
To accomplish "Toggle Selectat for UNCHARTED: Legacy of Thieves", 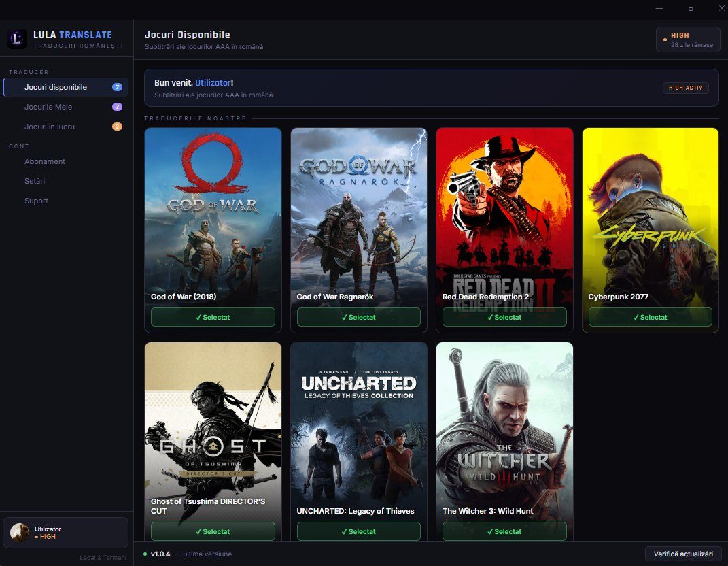I will (358, 531).
